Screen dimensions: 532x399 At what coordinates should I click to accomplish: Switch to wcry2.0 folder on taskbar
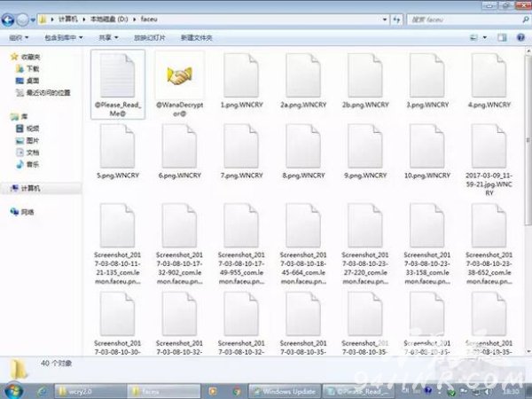[90, 391]
